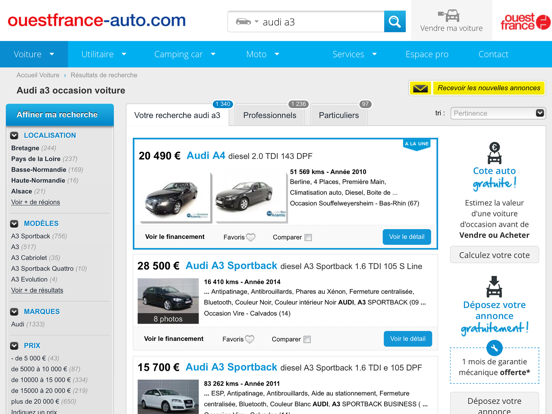The image size is (552, 414).
Task: Click the Déposez votre annonce car icon
Action: pos(494,287)
